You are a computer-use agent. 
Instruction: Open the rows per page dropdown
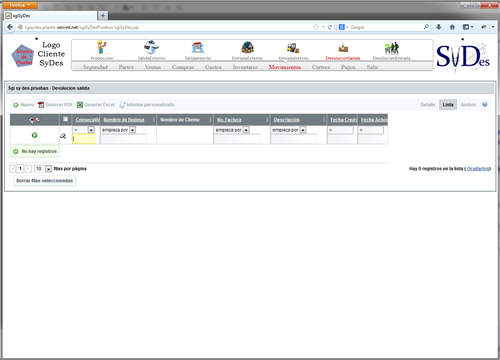[x=48, y=169]
